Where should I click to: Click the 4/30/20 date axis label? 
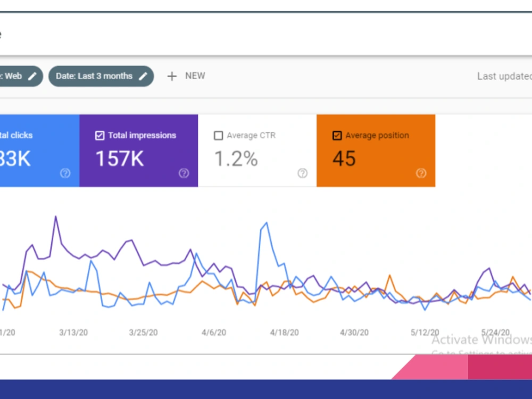354,332
